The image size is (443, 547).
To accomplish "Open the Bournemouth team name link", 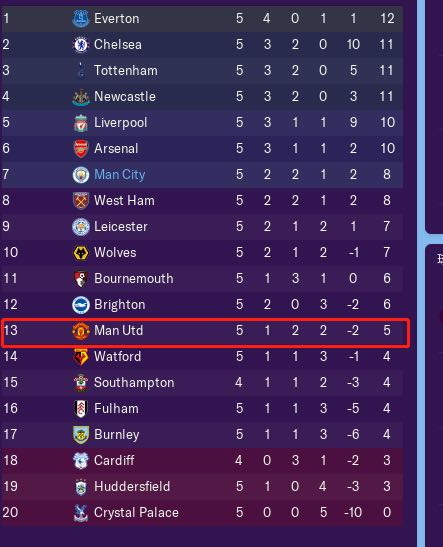I will point(134,278).
